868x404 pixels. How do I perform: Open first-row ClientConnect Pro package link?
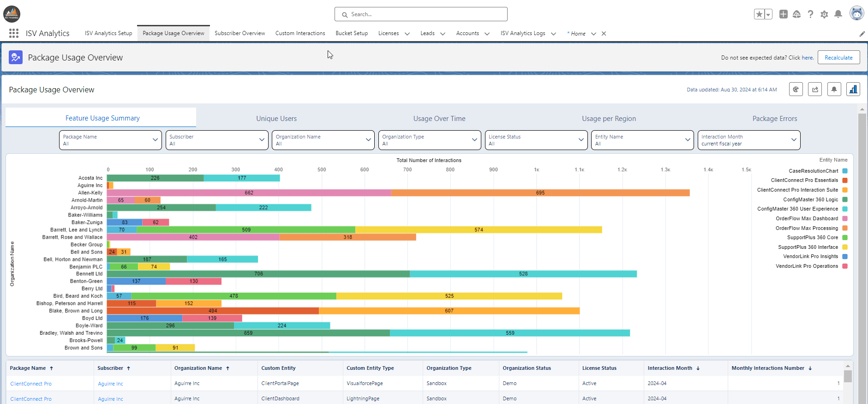[31, 384]
